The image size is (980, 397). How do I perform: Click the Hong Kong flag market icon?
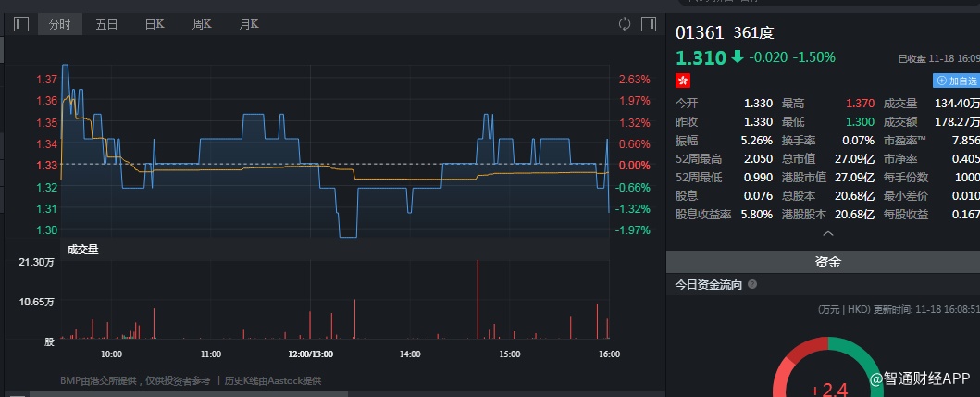(x=684, y=81)
